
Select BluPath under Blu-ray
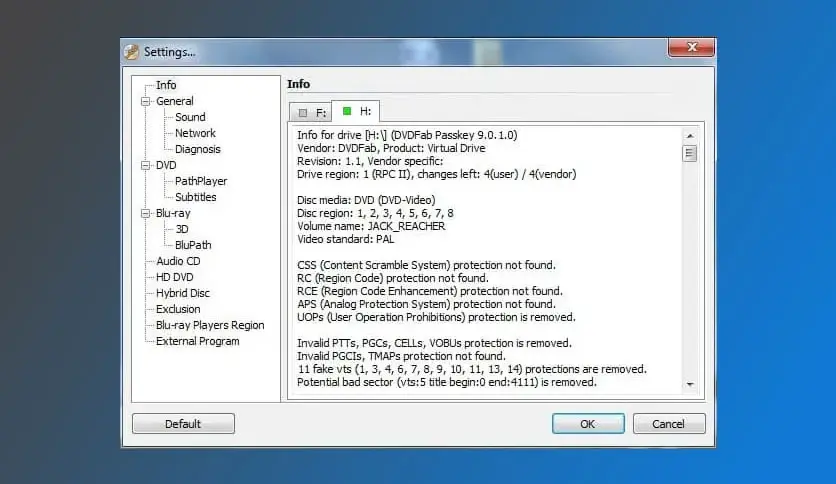[193, 245]
